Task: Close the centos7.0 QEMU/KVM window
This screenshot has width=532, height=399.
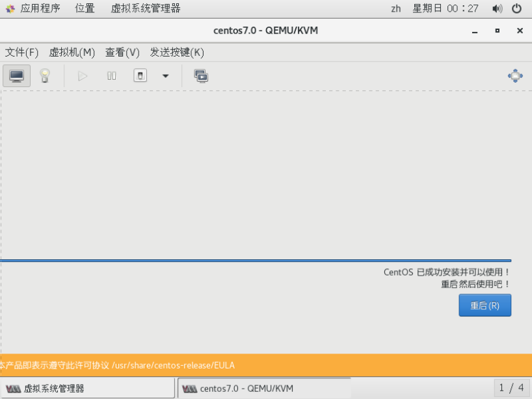Action: (x=520, y=31)
